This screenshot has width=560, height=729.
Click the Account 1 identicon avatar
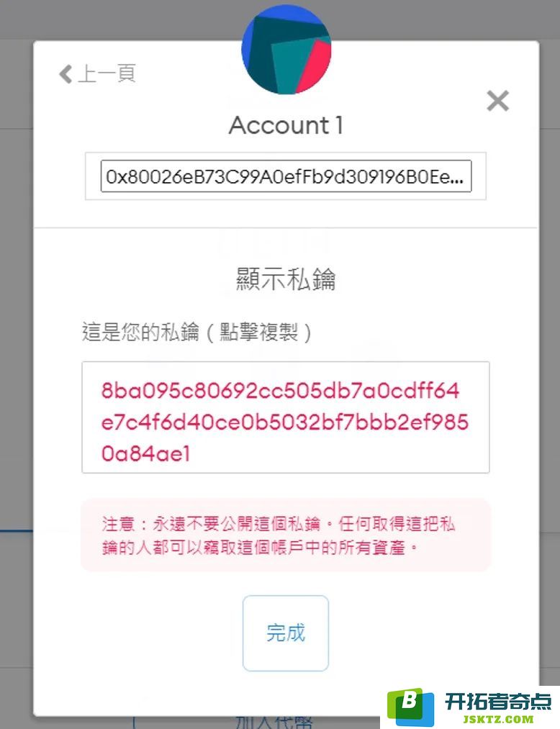(286, 49)
